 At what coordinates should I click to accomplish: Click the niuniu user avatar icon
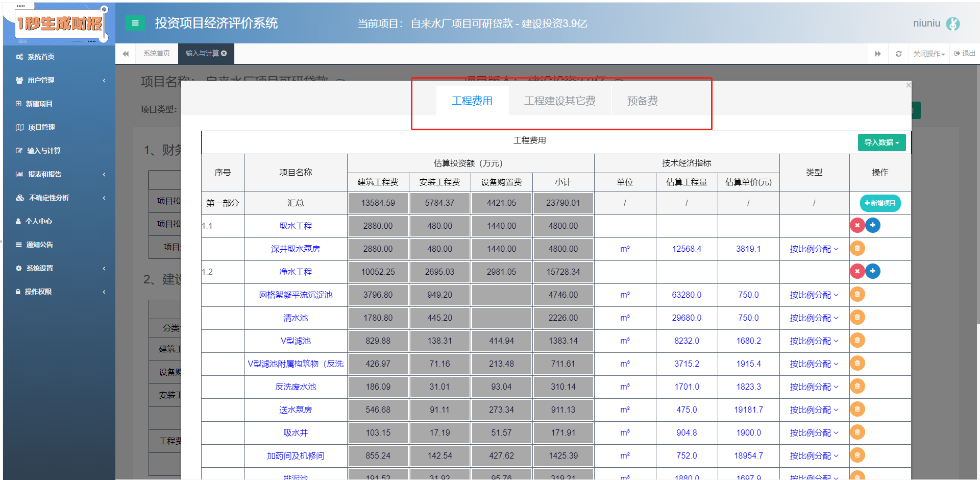[x=953, y=23]
